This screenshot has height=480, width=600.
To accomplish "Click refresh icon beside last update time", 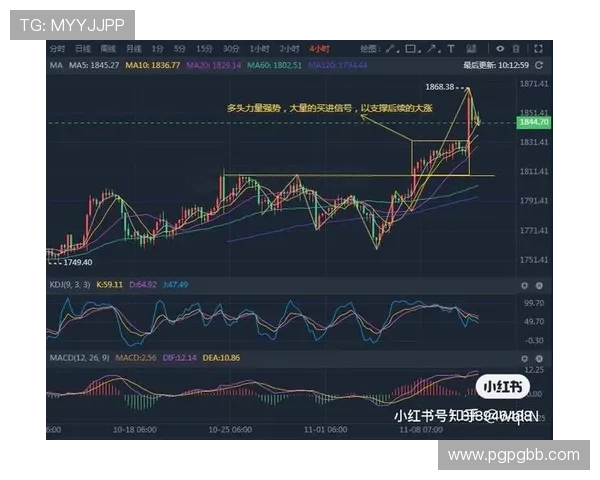I will 539,65.
